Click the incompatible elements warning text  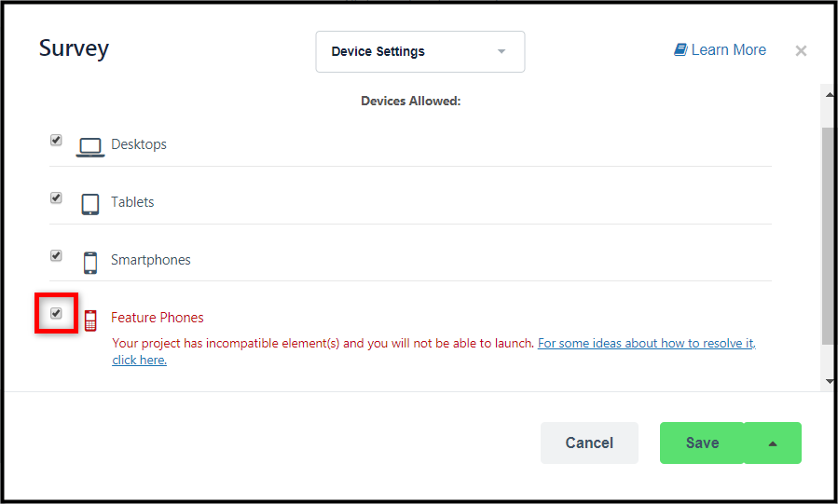323,343
